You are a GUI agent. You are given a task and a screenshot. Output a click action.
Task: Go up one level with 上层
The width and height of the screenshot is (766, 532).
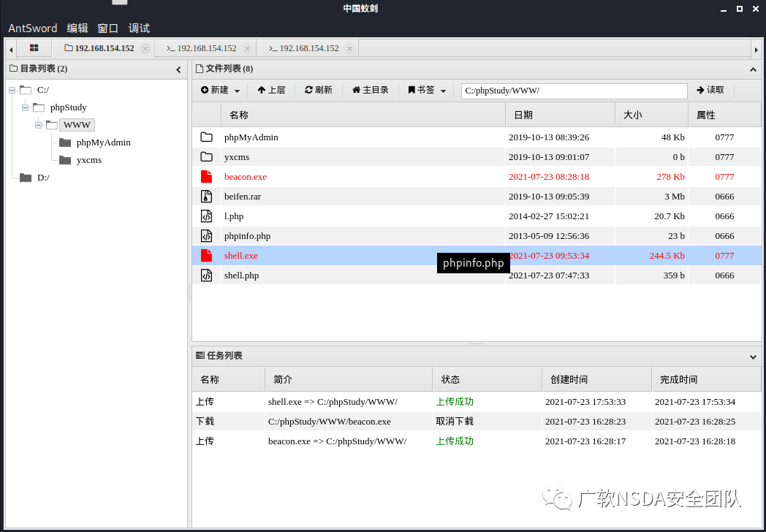tap(271, 91)
